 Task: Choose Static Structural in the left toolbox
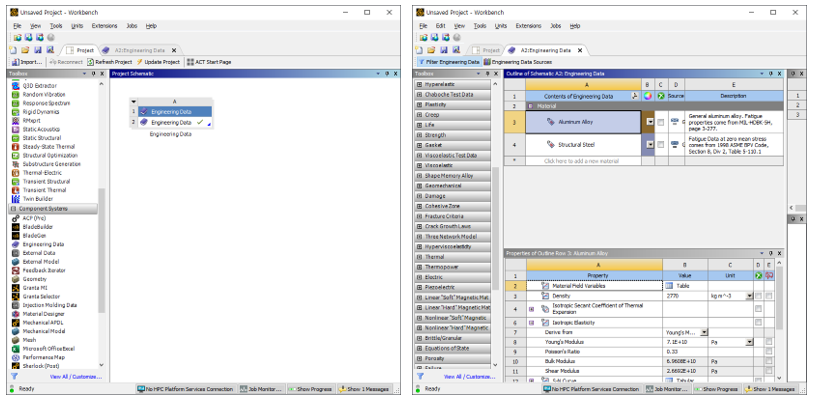(x=41, y=138)
